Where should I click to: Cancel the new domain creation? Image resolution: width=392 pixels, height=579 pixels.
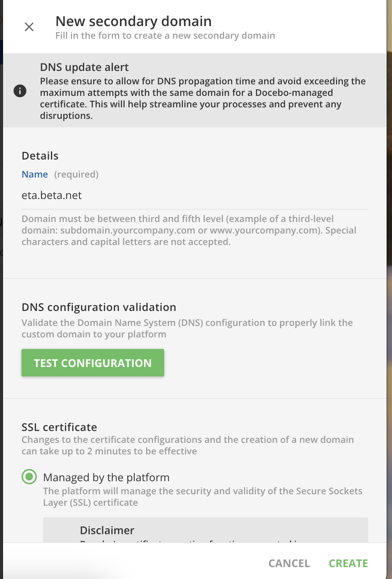click(x=289, y=563)
